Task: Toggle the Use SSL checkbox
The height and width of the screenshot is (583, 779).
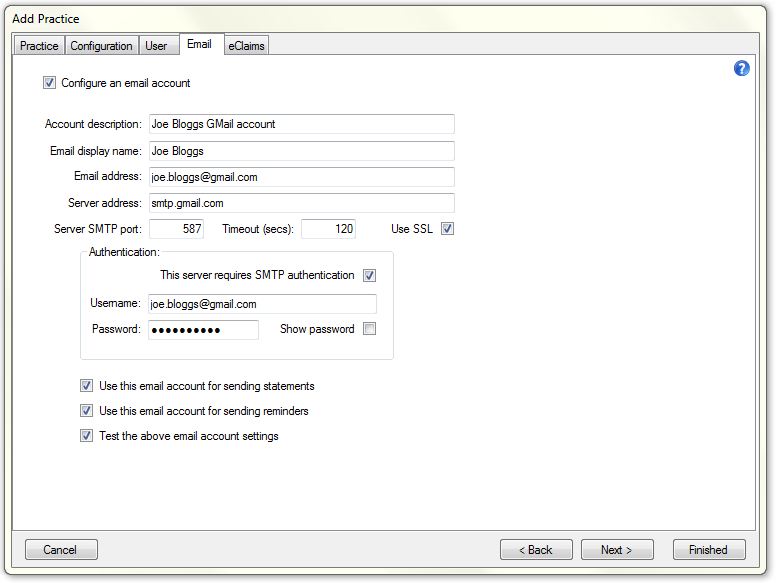Action: 447,229
